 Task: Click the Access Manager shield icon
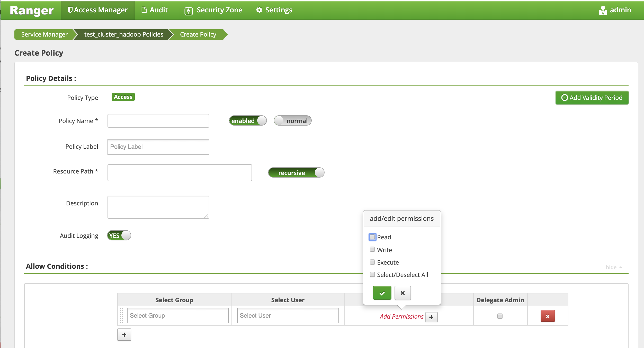69,10
